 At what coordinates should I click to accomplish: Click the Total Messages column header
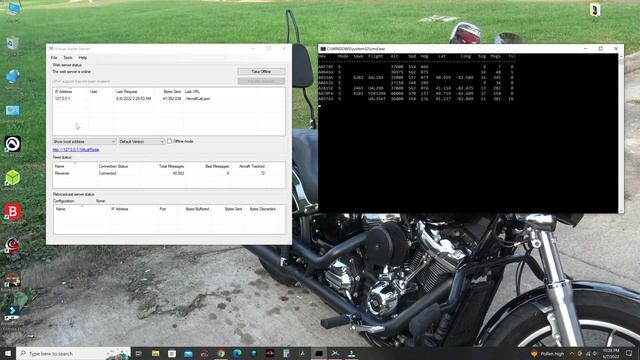tap(171, 167)
